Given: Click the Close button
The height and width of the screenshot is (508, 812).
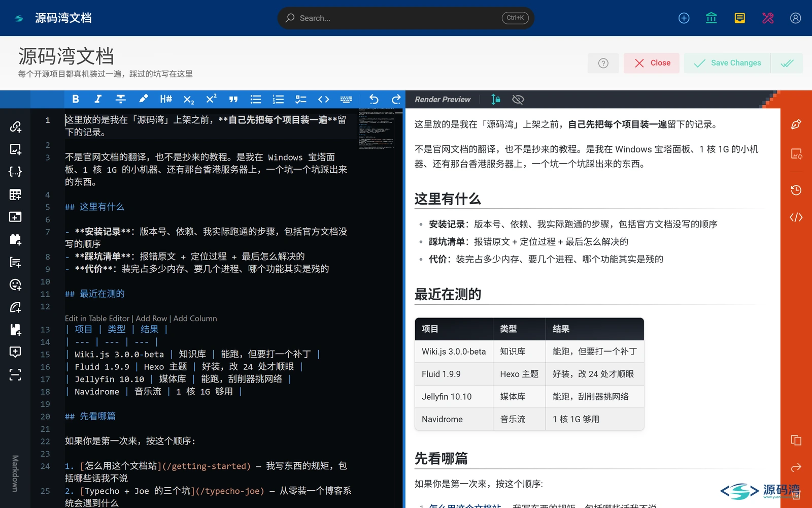Looking at the screenshot, I should click(652, 63).
